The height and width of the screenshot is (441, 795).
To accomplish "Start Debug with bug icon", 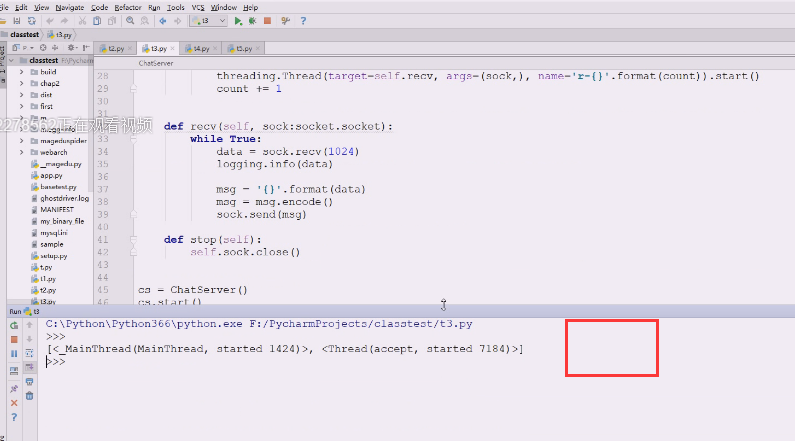I will tap(252, 21).
